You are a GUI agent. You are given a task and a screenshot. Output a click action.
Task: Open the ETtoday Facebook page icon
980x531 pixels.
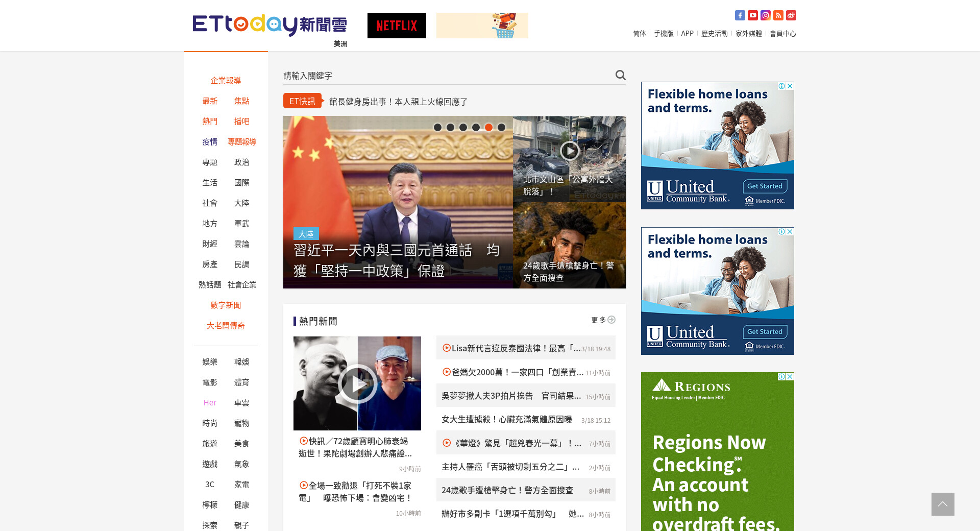pos(740,15)
